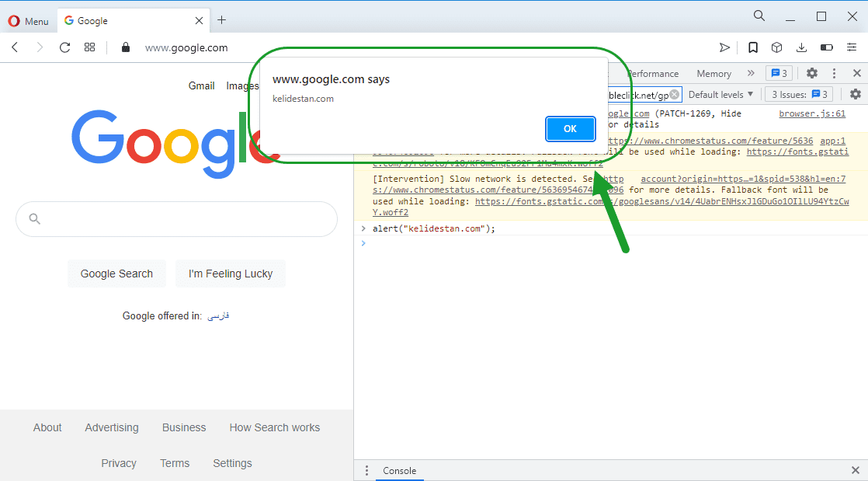Click I'm Feeling Lucky button

[x=231, y=274]
